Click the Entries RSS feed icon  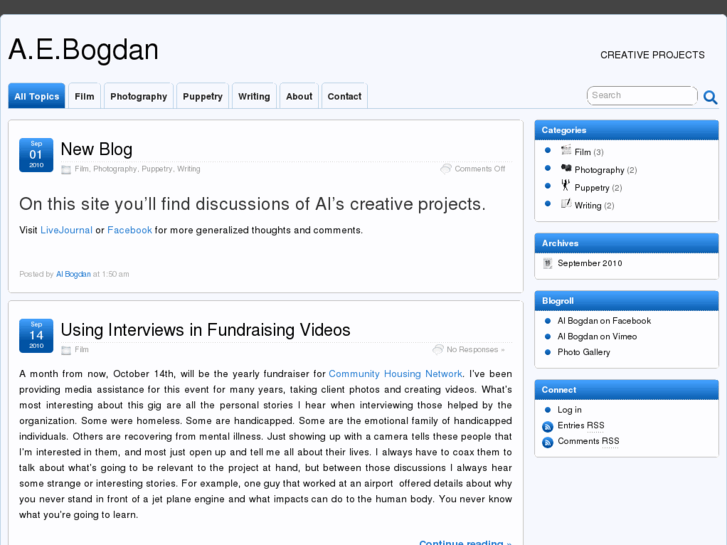(x=548, y=427)
